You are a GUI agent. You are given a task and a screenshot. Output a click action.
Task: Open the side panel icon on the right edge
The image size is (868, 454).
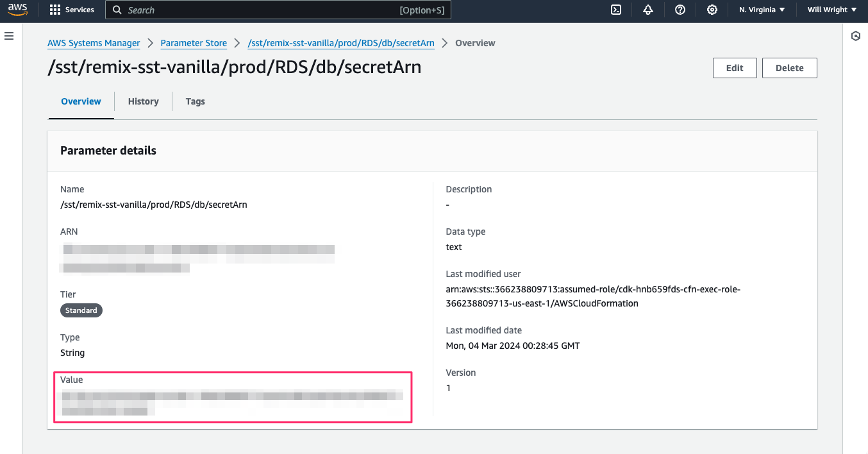[856, 37]
